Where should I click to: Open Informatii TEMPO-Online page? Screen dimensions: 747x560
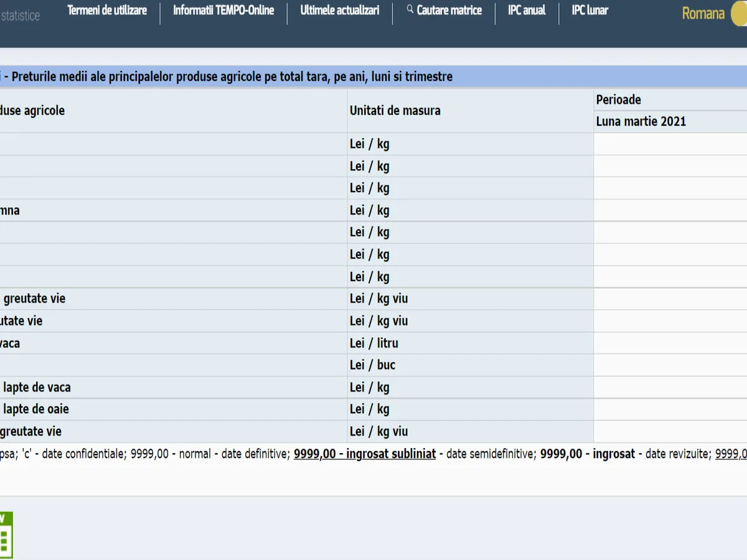pyautogui.click(x=223, y=11)
